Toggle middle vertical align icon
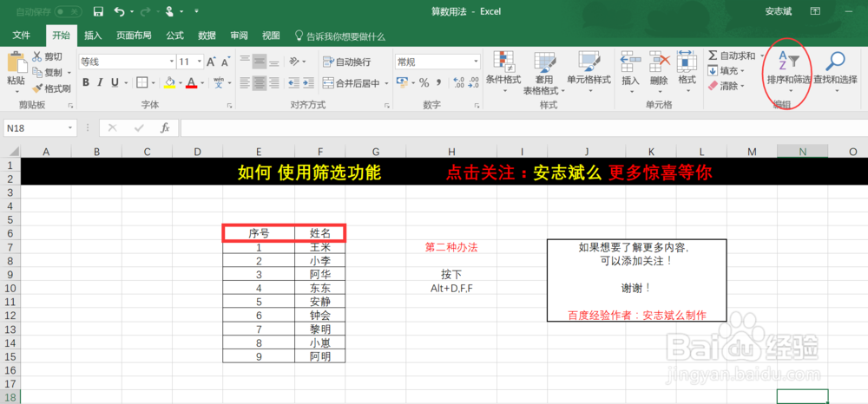868x404 pixels. (260, 62)
